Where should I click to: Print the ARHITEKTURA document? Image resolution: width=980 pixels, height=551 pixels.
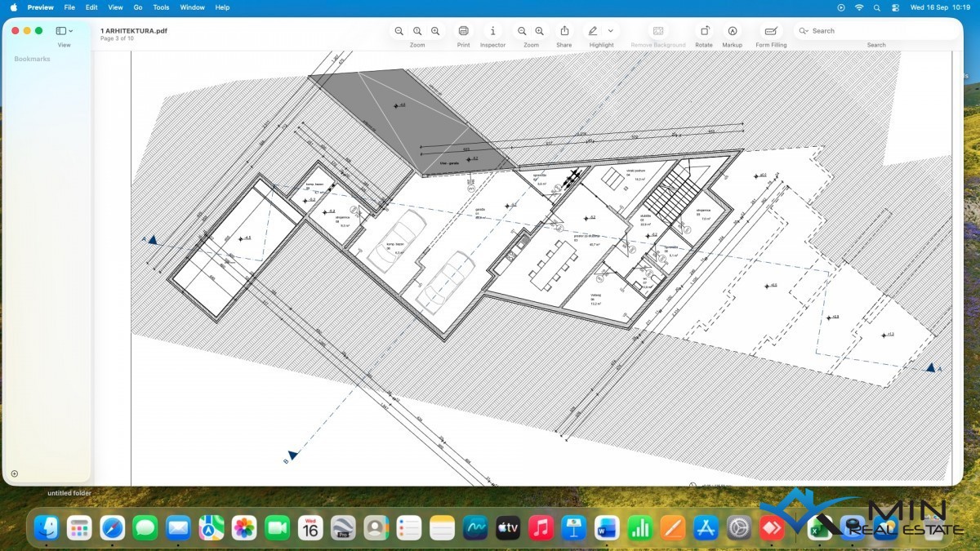463,31
